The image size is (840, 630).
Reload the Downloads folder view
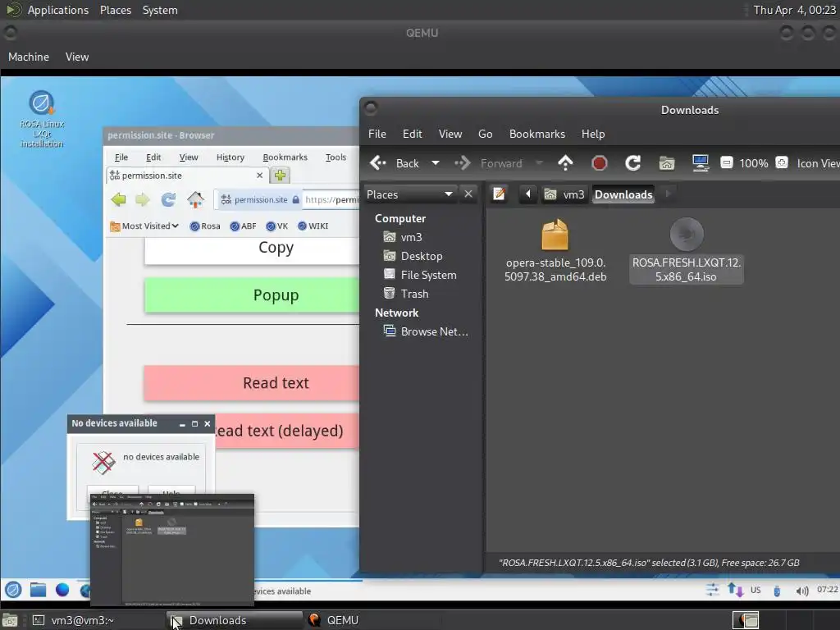632,163
